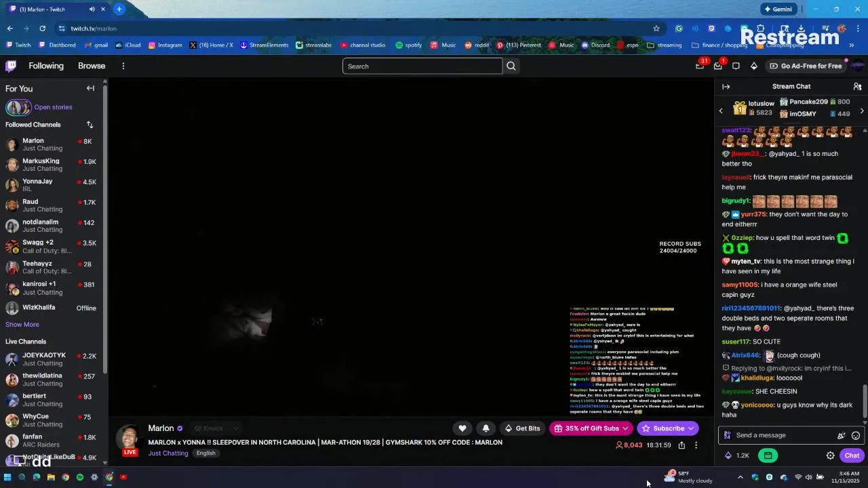Collapse the For You sidebar

[x=90, y=88]
